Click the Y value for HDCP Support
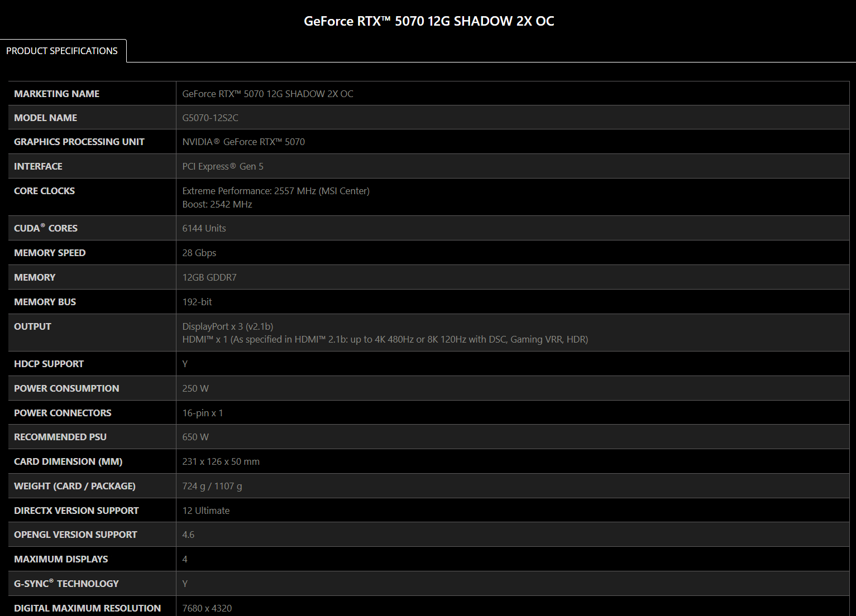Image resolution: width=856 pixels, height=616 pixels. tap(185, 364)
